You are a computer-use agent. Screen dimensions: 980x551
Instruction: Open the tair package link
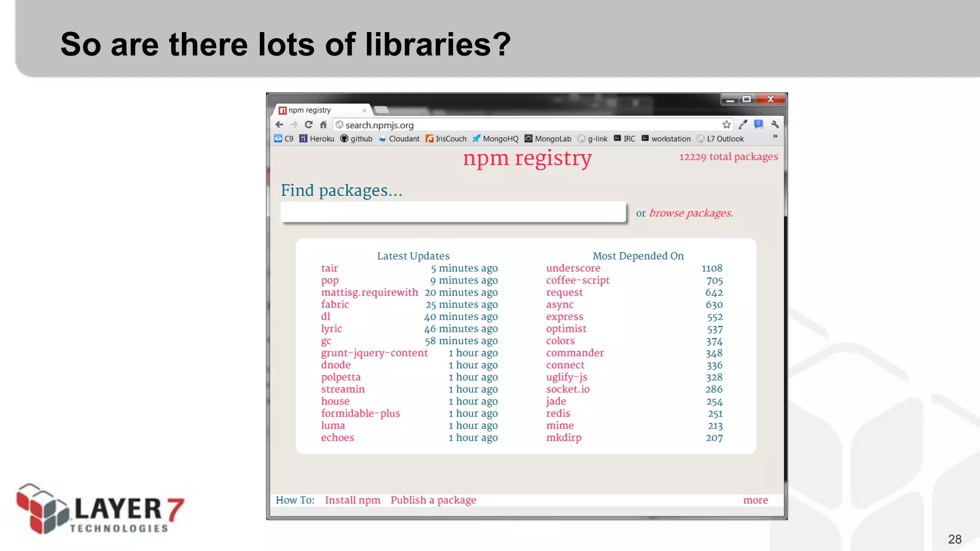coord(329,268)
